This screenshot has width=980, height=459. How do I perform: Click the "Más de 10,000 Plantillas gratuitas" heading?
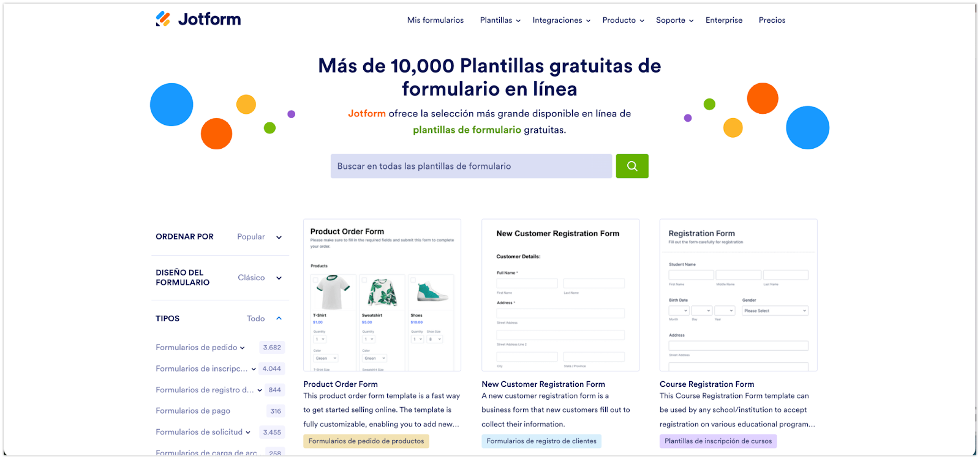pos(489,78)
